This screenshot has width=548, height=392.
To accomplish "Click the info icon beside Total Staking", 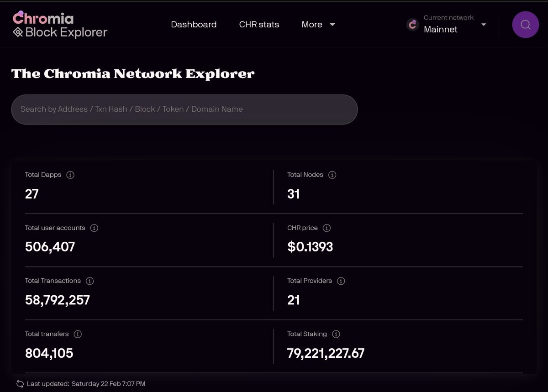I will point(336,334).
